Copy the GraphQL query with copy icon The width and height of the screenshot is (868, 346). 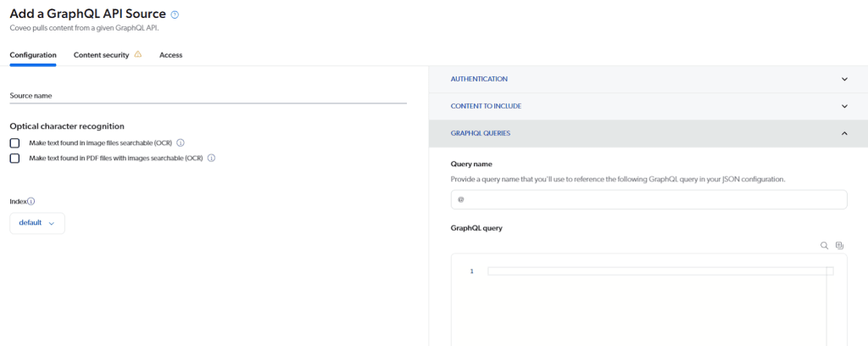[839, 245]
